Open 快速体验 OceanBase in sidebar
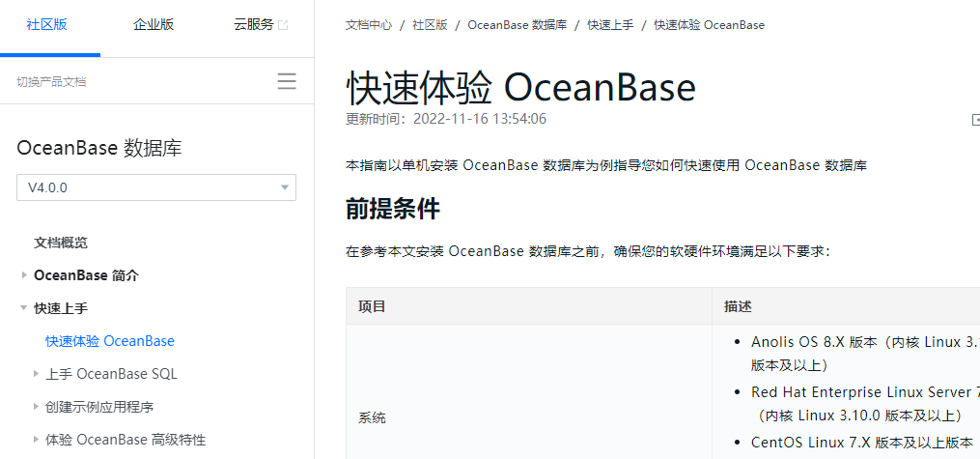Image resolution: width=980 pixels, height=459 pixels. tap(110, 341)
